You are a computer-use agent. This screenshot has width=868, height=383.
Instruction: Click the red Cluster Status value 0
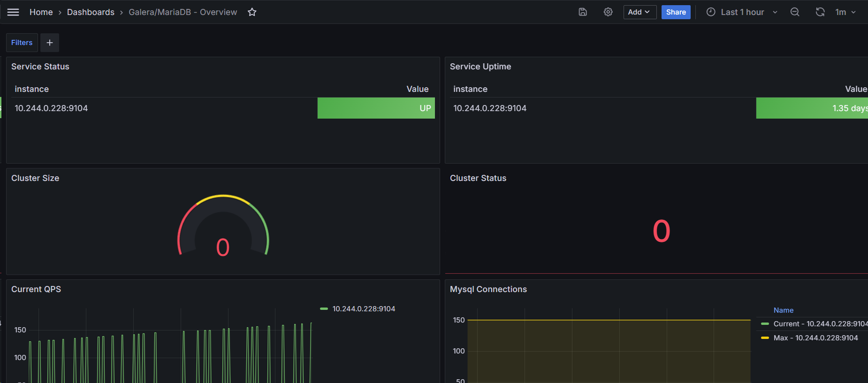coord(662,231)
